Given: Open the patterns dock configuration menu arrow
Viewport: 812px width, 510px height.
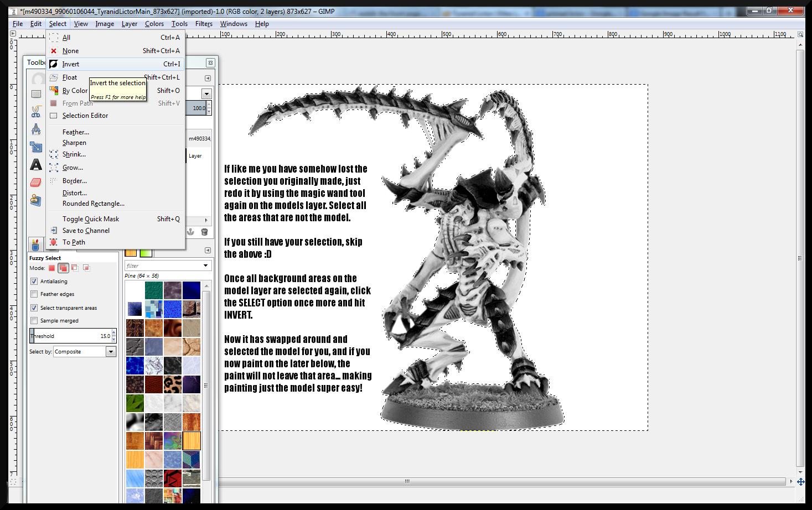Looking at the screenshot, I should coord(208,251).
